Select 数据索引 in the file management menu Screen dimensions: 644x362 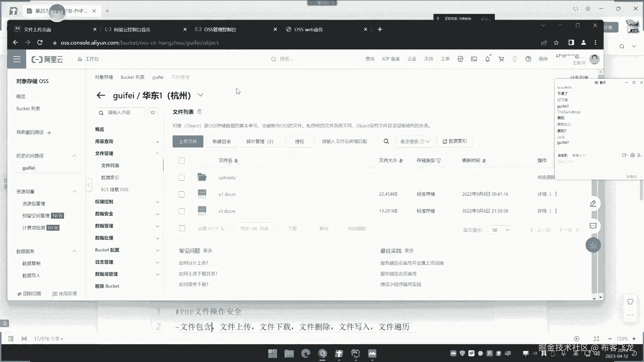(110, 178)
